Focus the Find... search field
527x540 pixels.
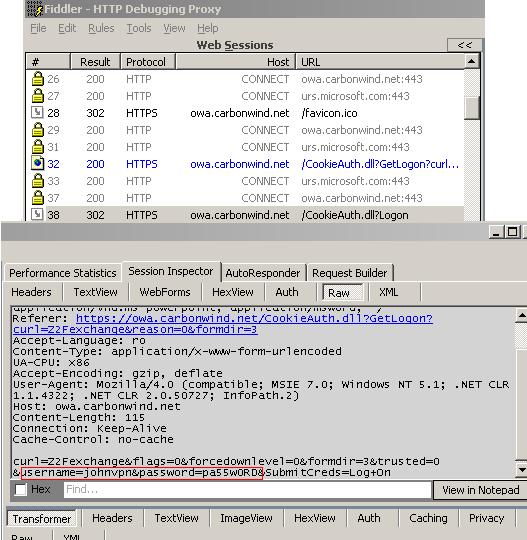pyautogui.click(x=247, y=489)
